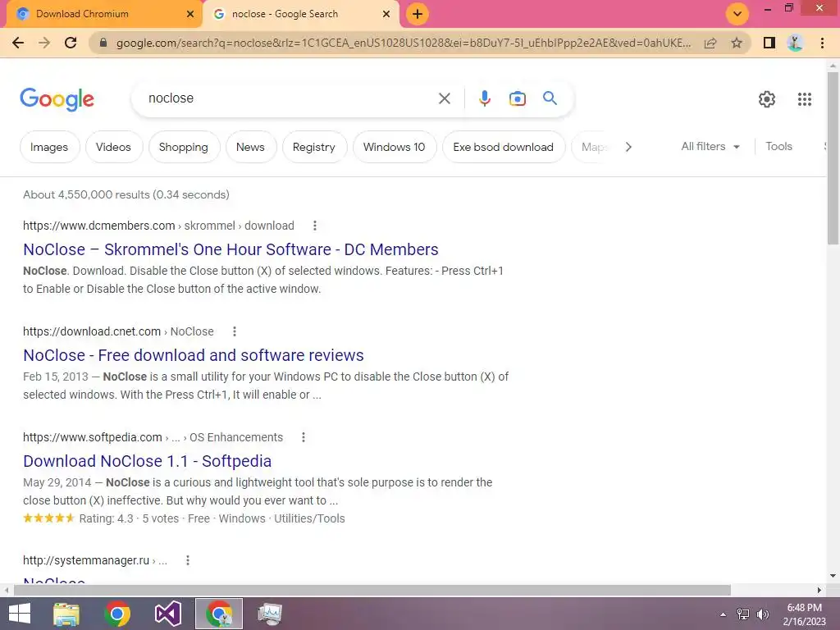Image resolution: width=840 pixels, height=630 pixels.
Task: Go to the Google logo homepage
Action: pos(57,99)
